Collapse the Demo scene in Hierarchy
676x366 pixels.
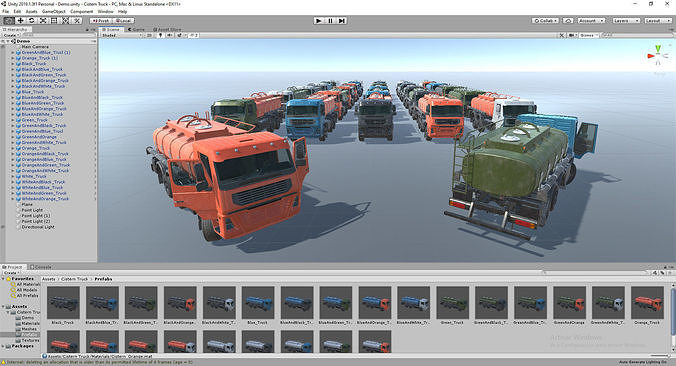[8, 41]
